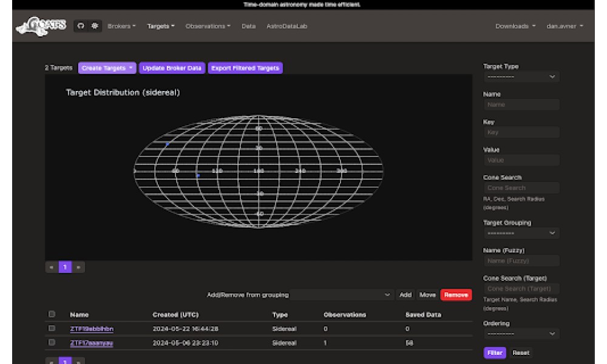Click the Update Broker Data button
The image size is (607, 364).
pos(172,68)
